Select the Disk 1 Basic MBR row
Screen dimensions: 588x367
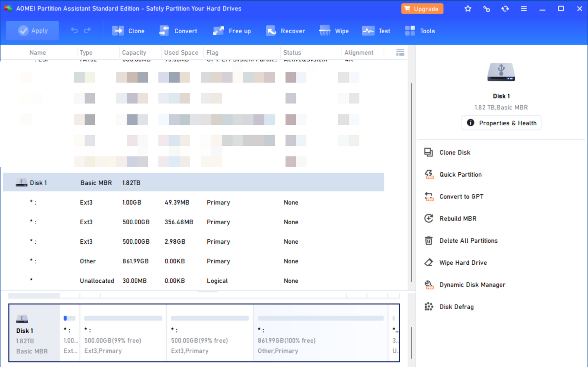click(x=193, y=182)
